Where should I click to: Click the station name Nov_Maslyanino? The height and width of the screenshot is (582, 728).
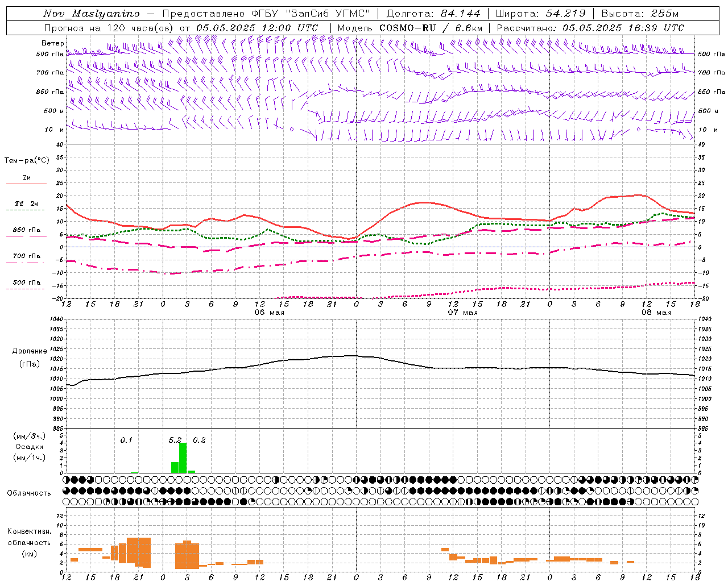coord(92,14)
